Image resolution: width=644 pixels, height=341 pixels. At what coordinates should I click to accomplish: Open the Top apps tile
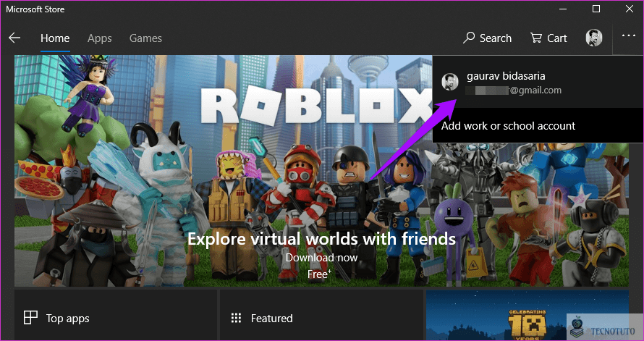point(115,315)
